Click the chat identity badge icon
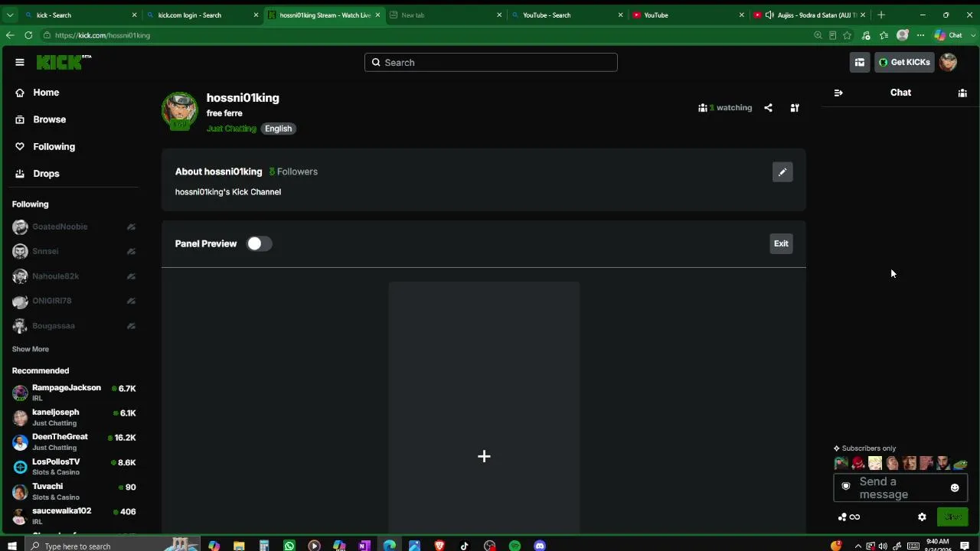This screenshot has width=980, height=551. [846, 486]
